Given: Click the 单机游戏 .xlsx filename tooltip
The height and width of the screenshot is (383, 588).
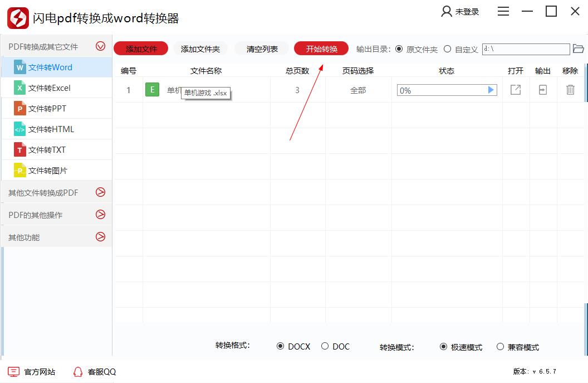Looking at the screenshot, I should pos(205,93).
